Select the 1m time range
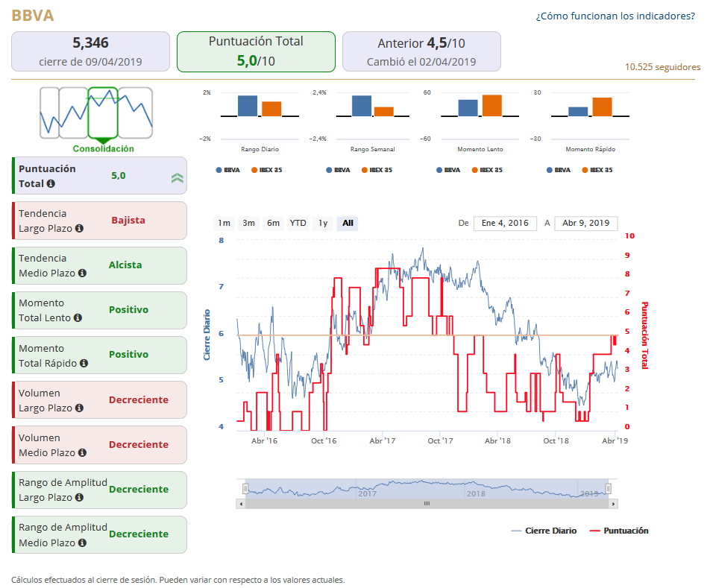 [224, 223]
